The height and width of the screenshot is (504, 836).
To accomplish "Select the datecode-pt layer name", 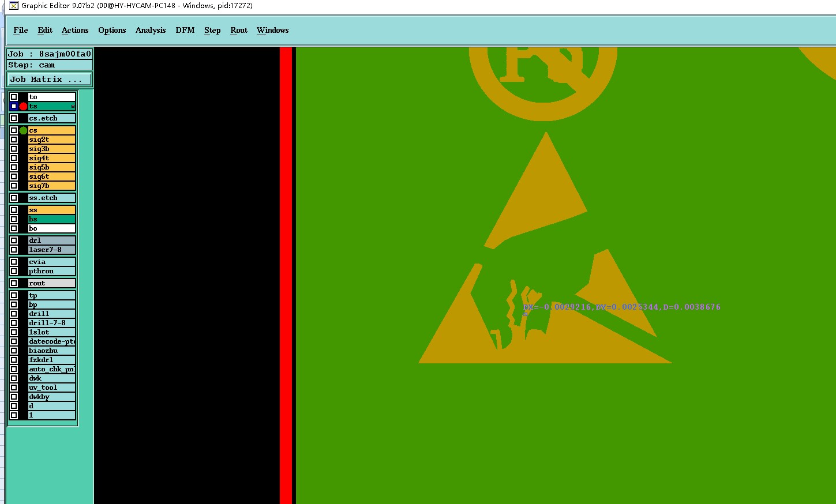I will pos(52,341).
